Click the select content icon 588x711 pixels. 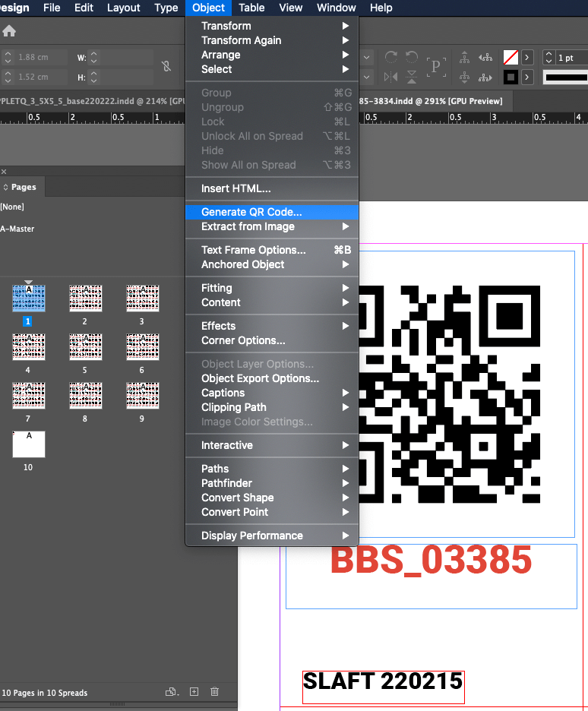(465, 77)
